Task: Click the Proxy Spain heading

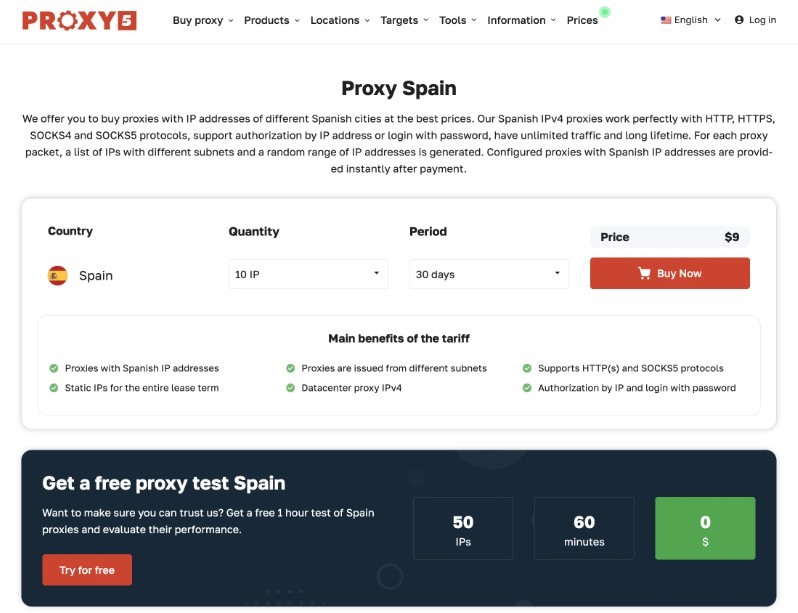Action: click(x=399, y=88)
